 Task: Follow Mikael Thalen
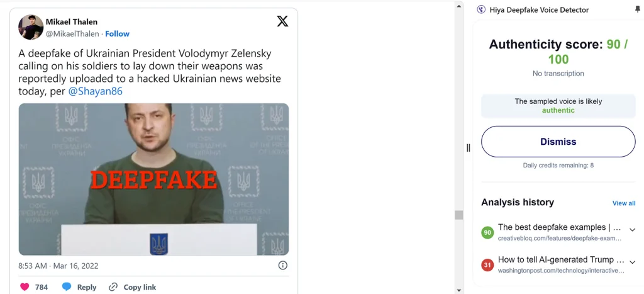[x=117, y=34]
